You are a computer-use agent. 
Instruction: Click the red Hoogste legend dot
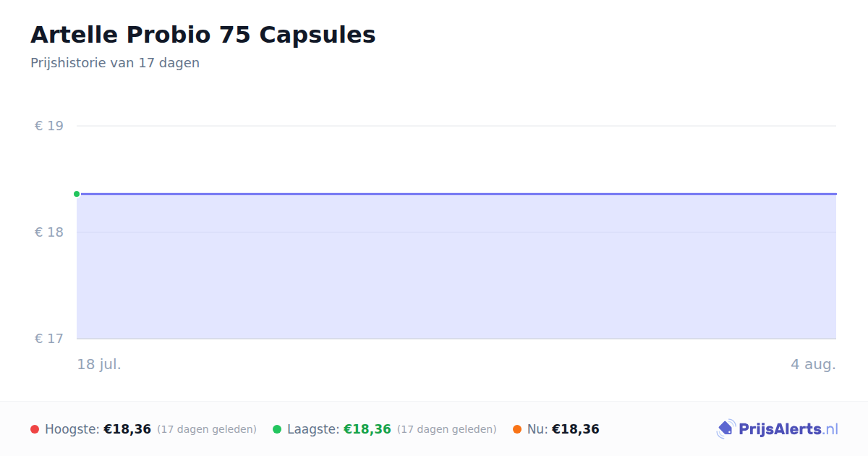35,429
